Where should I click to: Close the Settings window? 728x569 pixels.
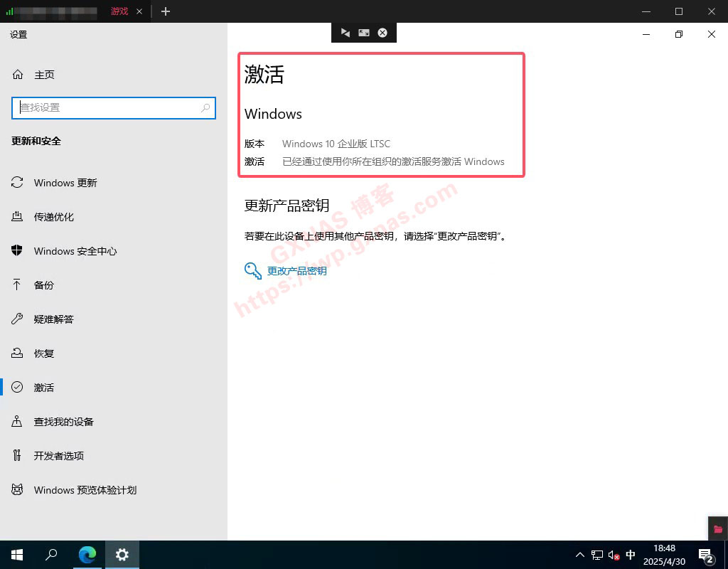[x=711, y=34]
